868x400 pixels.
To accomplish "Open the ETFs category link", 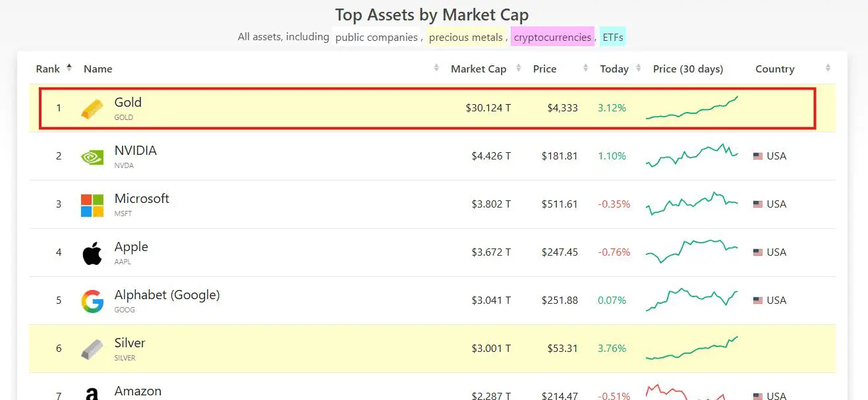I will tap(613, 38).
